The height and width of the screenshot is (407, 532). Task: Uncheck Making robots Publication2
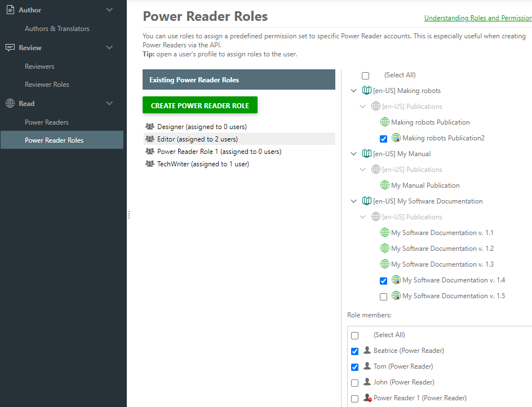pyautogui.click(x=383, y=139)
